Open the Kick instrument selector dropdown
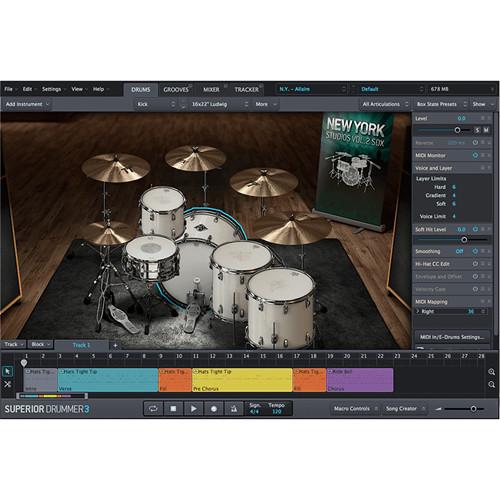The height and width of the screenshot is (500, 500). click(x=156, y=104)
